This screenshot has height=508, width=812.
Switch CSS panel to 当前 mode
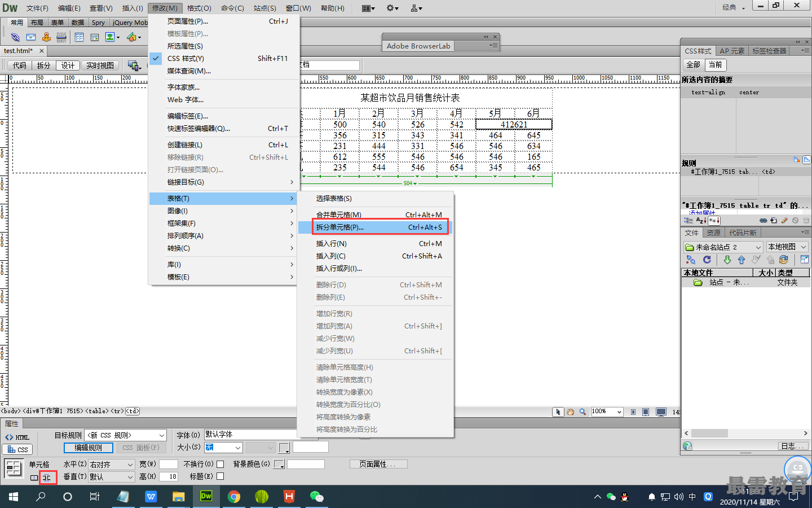pyautogui.click(x=716, y=65)
